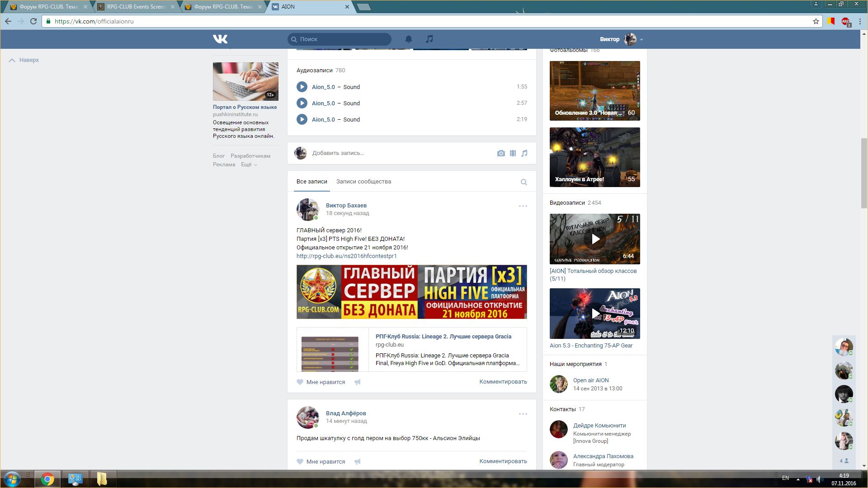Search wall posts with magnifier icon

[x=524, y=182]
